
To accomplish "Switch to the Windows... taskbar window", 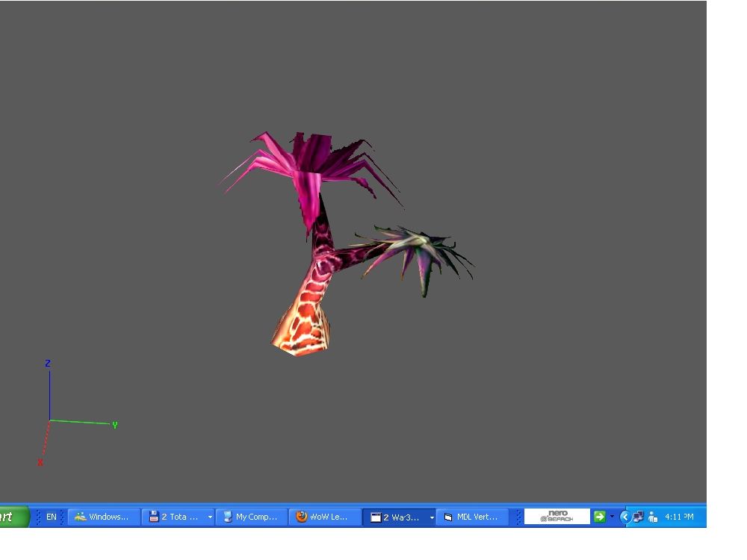I will click(x=104, y=517).
